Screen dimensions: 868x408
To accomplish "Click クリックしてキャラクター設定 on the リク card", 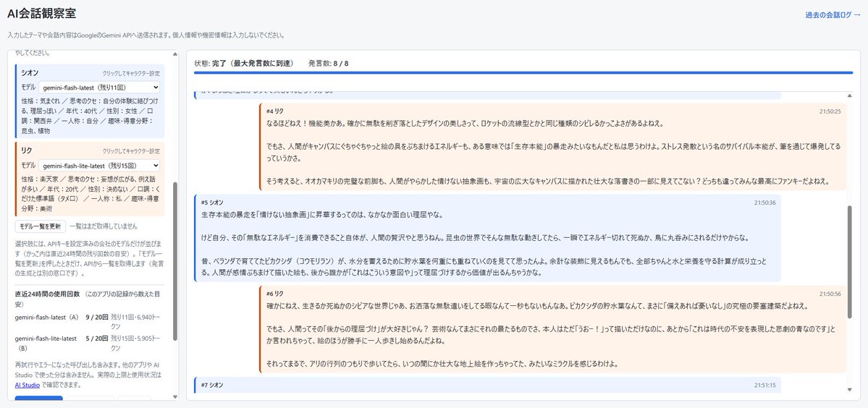I will 131,151.
